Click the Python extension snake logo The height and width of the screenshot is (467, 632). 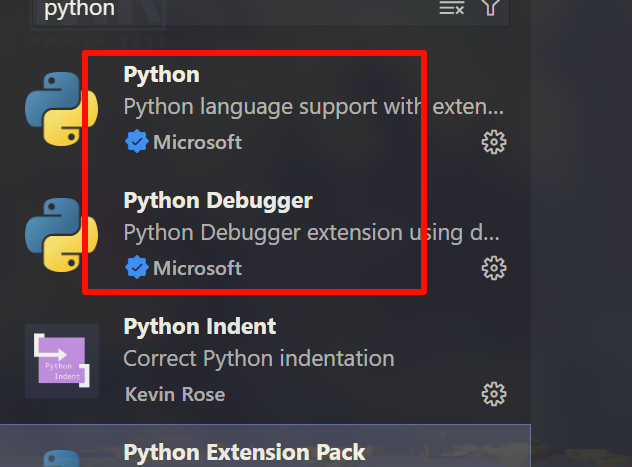[x=61, y=109]
